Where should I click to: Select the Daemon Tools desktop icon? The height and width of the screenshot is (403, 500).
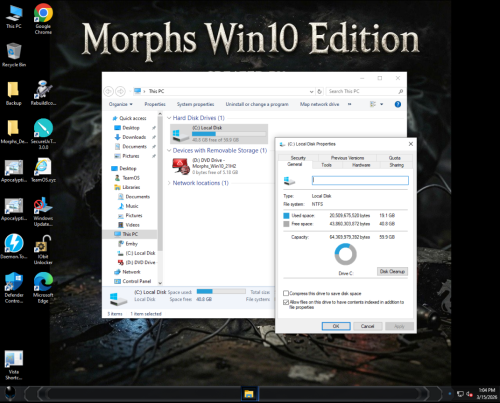(14, 246)
